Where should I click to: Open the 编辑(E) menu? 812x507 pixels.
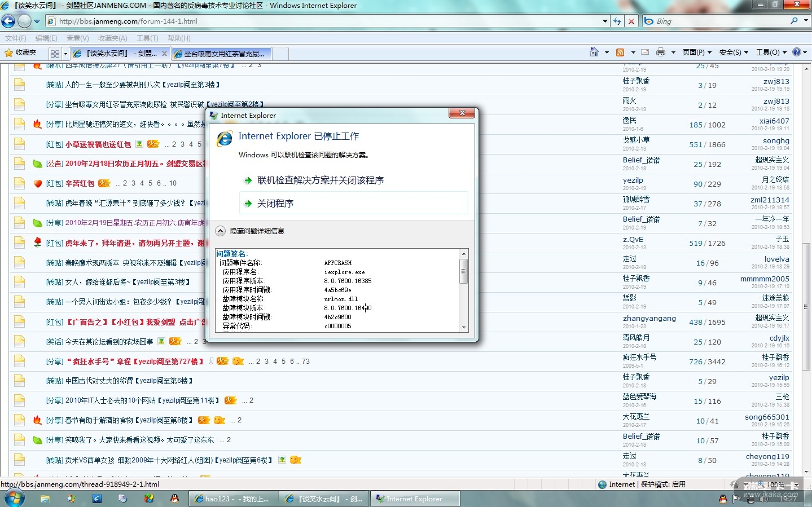pos(46,38)
